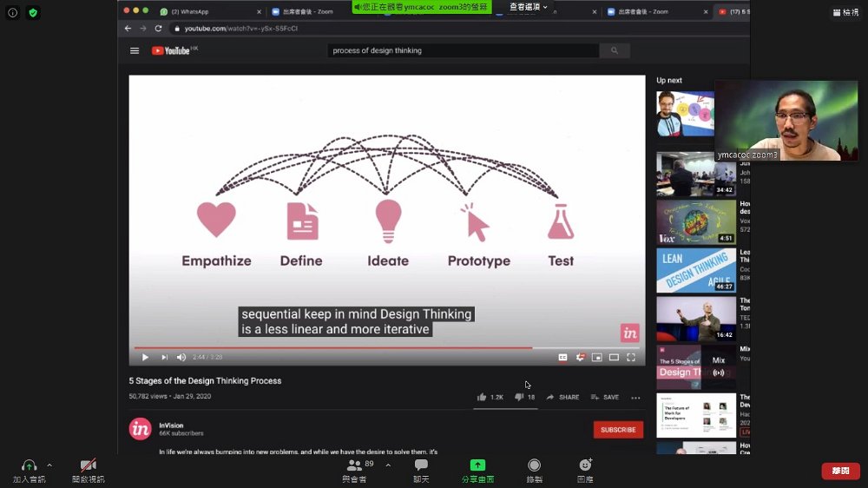
Task: Open the Vox 4:51 thumbnail video
Action: tap(696, 222)
